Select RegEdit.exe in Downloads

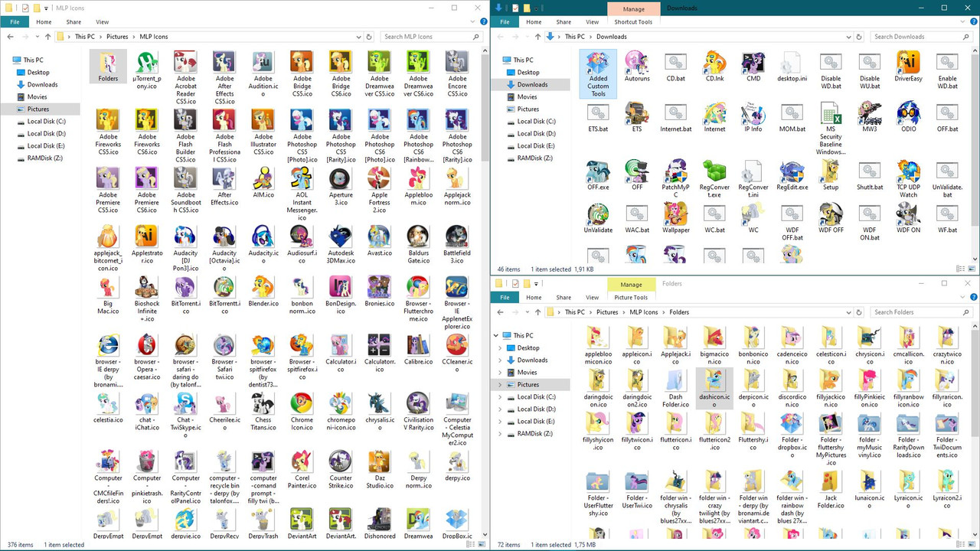coord(792,175)
